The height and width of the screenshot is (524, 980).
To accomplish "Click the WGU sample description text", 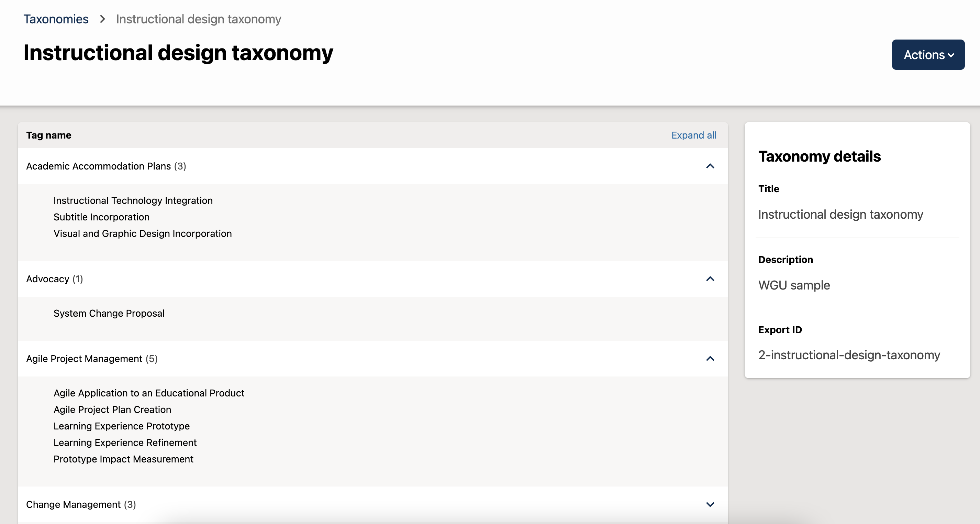I will pos(794,285).
